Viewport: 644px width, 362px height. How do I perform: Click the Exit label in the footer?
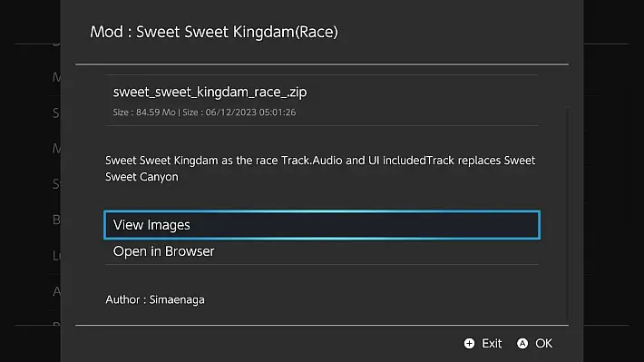click(x=492, y=343)
